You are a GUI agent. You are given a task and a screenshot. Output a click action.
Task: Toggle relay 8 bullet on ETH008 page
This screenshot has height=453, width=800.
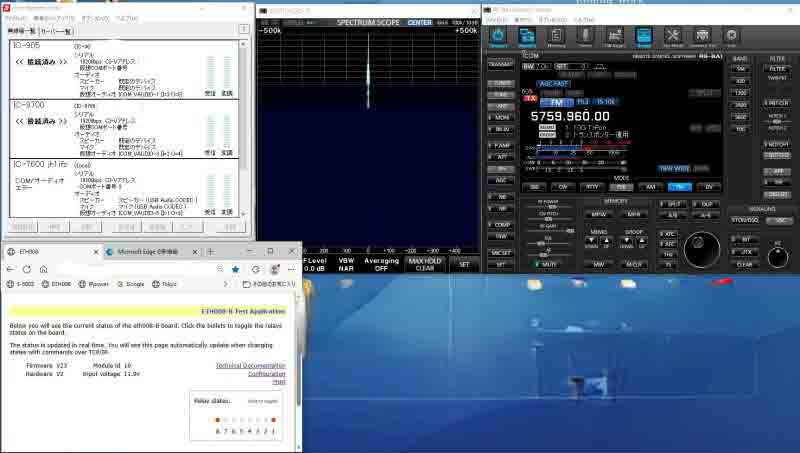click(218, 420)
